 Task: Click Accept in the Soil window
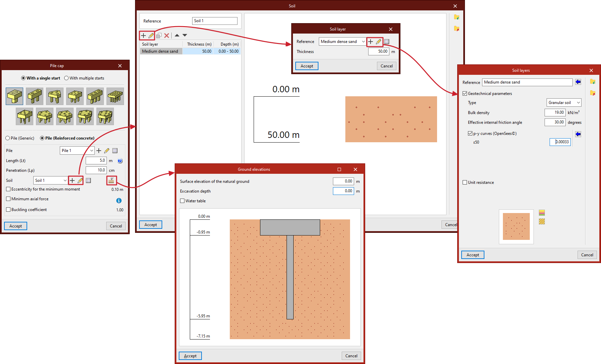(x=151, y=225)
